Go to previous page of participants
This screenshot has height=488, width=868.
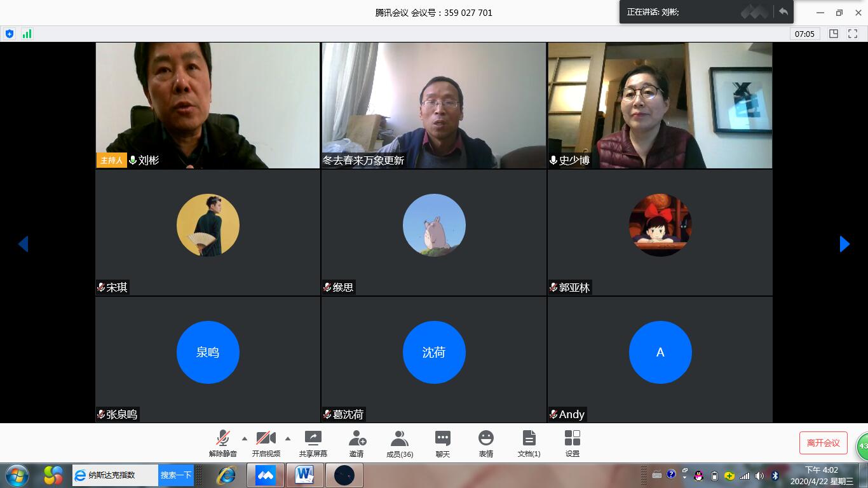point(23,244)
